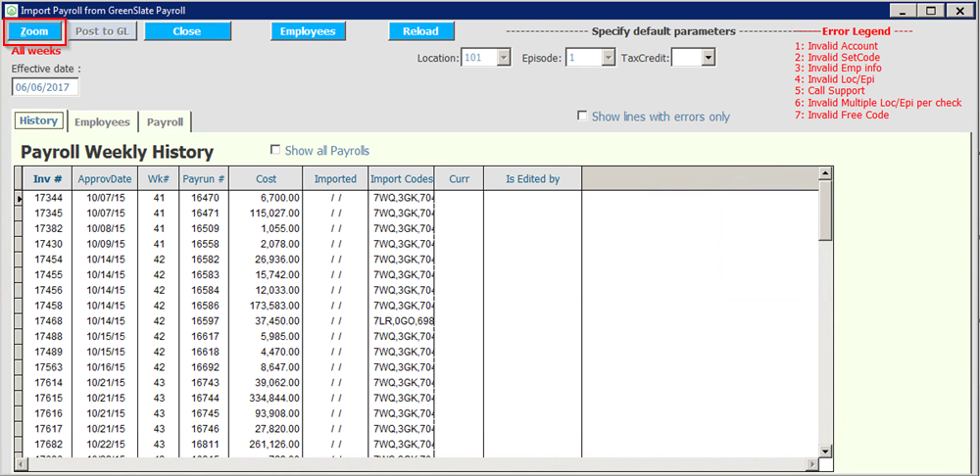
Task: Click the Wk# column header
Action: point(159,178)
